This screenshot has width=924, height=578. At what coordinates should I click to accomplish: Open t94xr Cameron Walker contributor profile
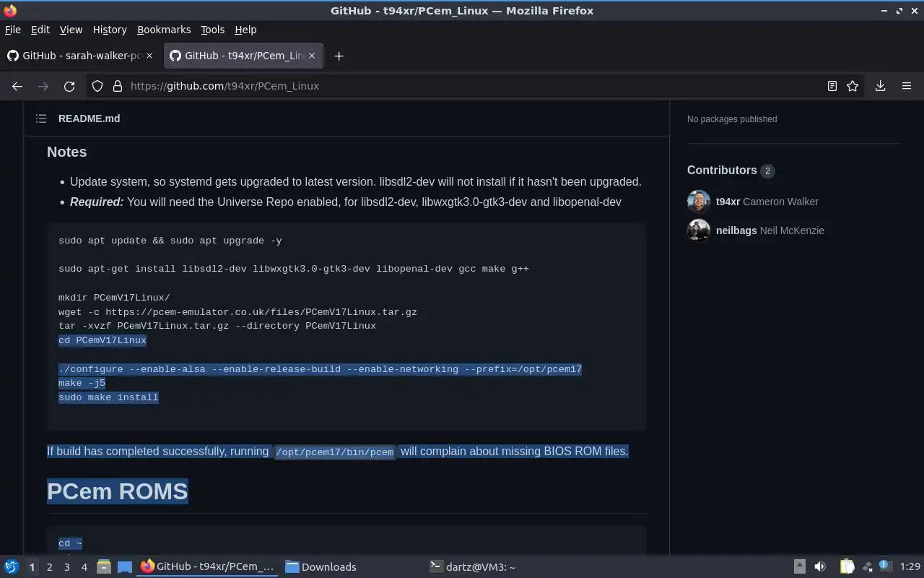coord(767,202)
